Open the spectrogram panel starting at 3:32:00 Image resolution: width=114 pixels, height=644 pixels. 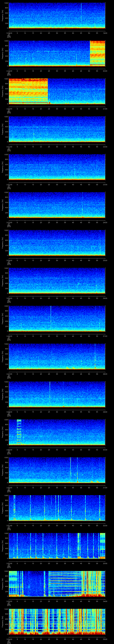(x=57, y=546)
